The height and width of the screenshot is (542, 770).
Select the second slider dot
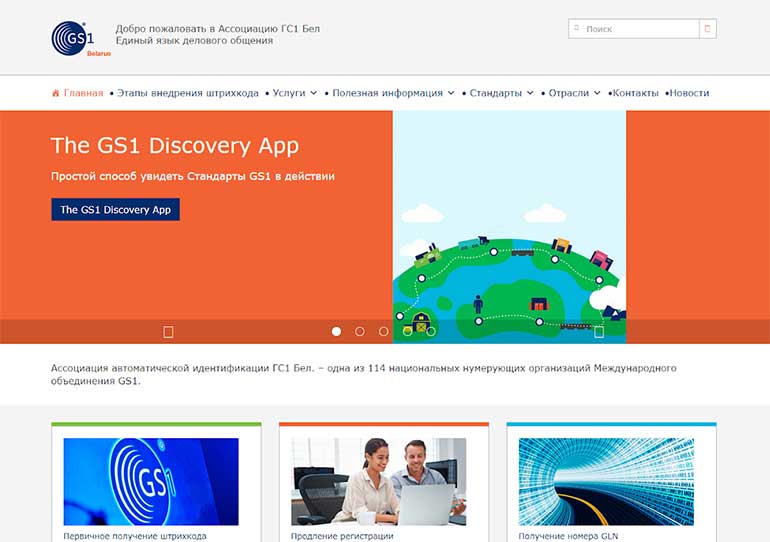[360, 332]
